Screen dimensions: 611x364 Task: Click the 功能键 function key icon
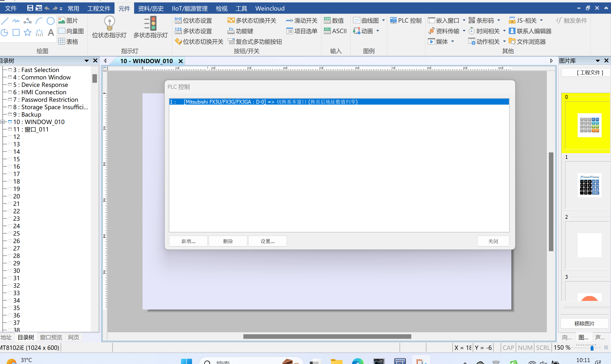click(x=231, y=31)
